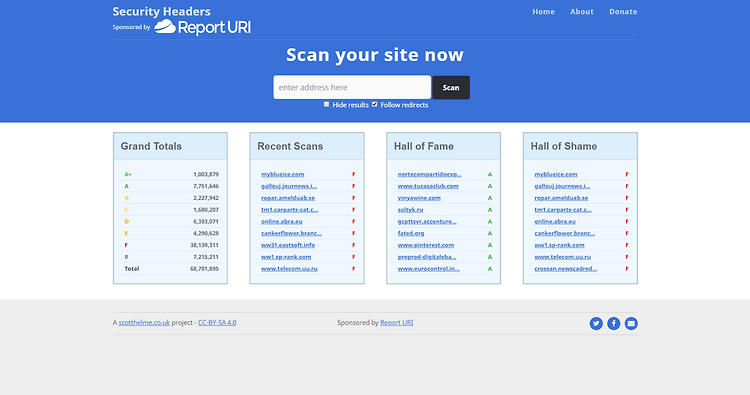Image resolution: width=750 pixels, height=395 pixels.
Task: Open the Donate menu link
Action: [623, 11]
